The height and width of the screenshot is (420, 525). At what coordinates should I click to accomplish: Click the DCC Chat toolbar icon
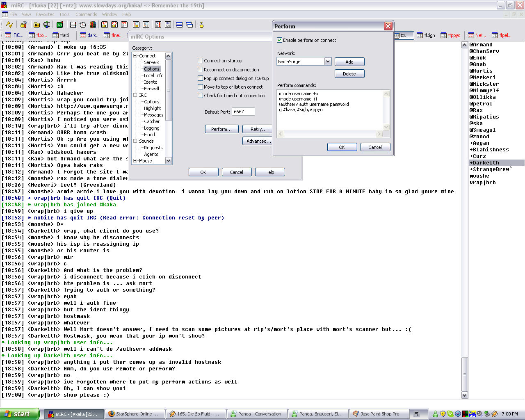tap(114, 25)
